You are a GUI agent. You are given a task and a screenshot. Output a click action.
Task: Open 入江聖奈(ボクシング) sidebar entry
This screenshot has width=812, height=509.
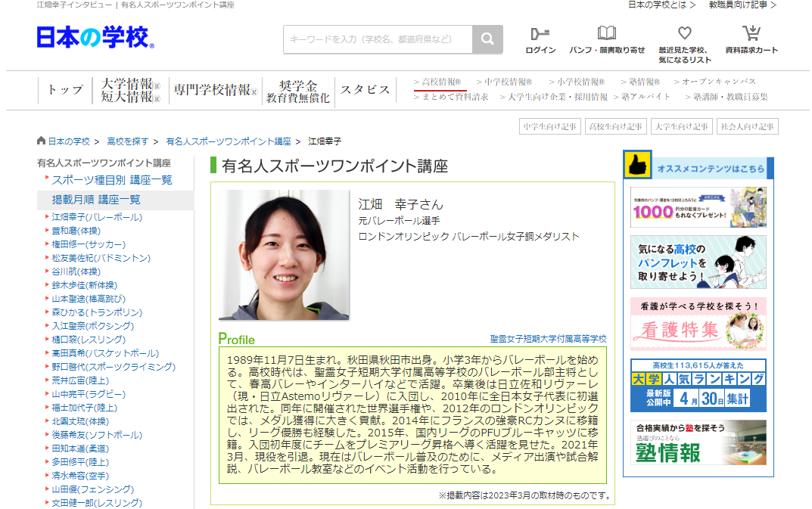(x=92, y=326)
